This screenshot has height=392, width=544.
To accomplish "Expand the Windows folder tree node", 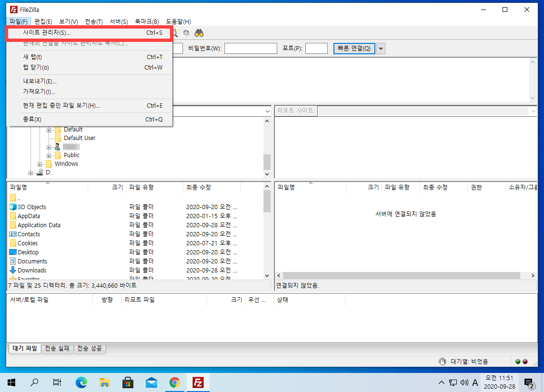I will tap(40, 164).
